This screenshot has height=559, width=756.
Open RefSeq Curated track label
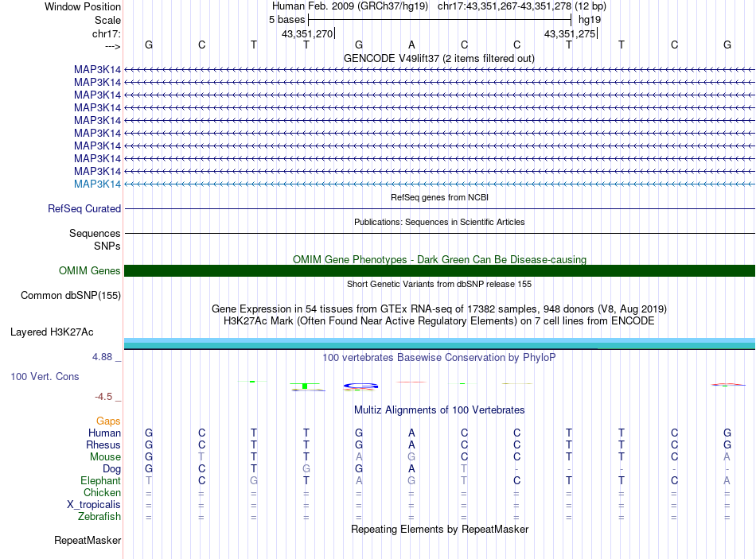tap(84, 208)
